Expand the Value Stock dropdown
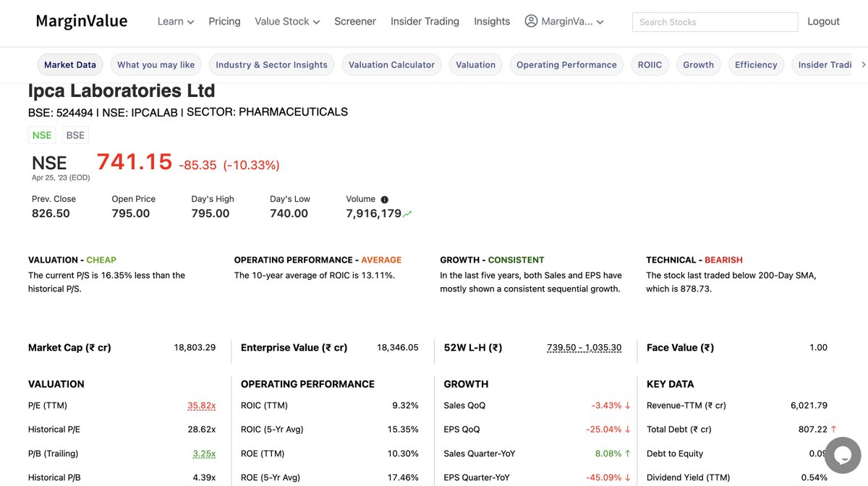 [x=286, y=21]
